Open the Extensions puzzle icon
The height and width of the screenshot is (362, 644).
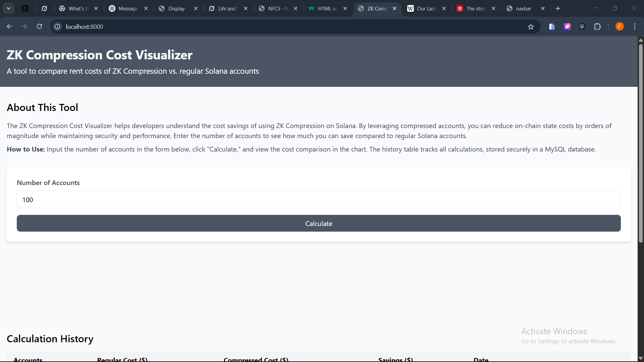[x=597, y=26]
